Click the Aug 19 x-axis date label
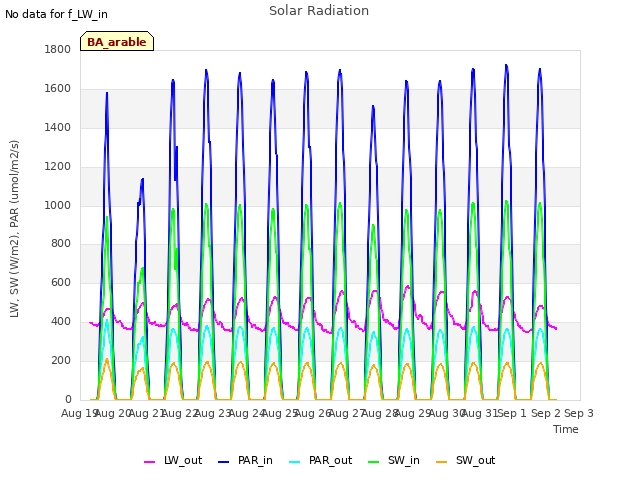The image size is (640, 480). 79,413
